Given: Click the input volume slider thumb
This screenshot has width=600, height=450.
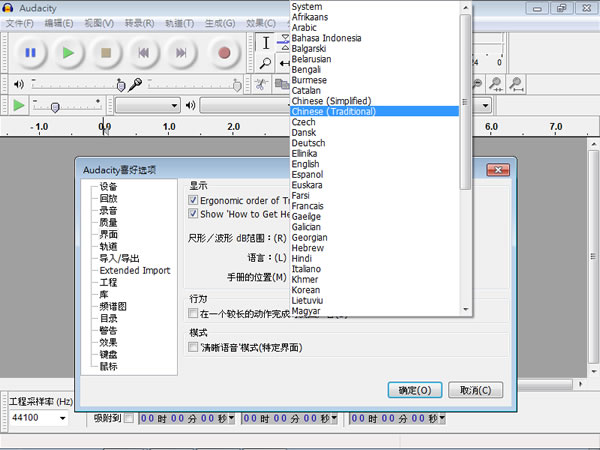Looking at the screenshot, I should [x=237, y=86].
